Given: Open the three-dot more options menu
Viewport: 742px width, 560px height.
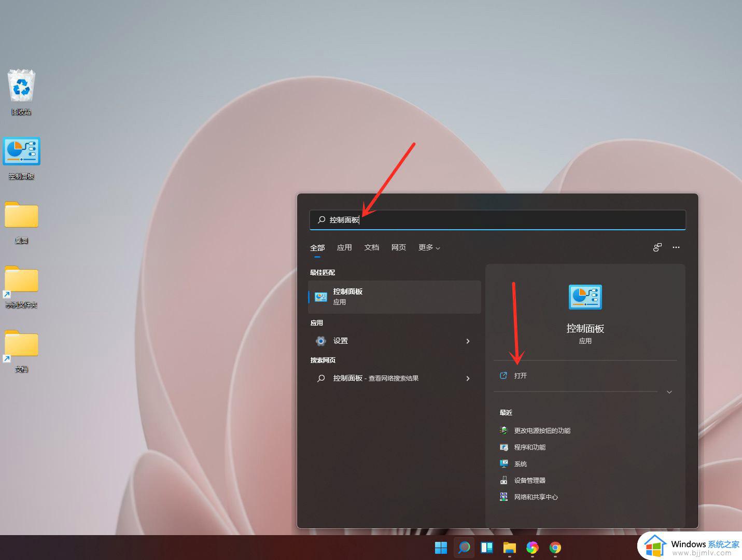Looking at the screenshot, I should (x=676, y=247).
